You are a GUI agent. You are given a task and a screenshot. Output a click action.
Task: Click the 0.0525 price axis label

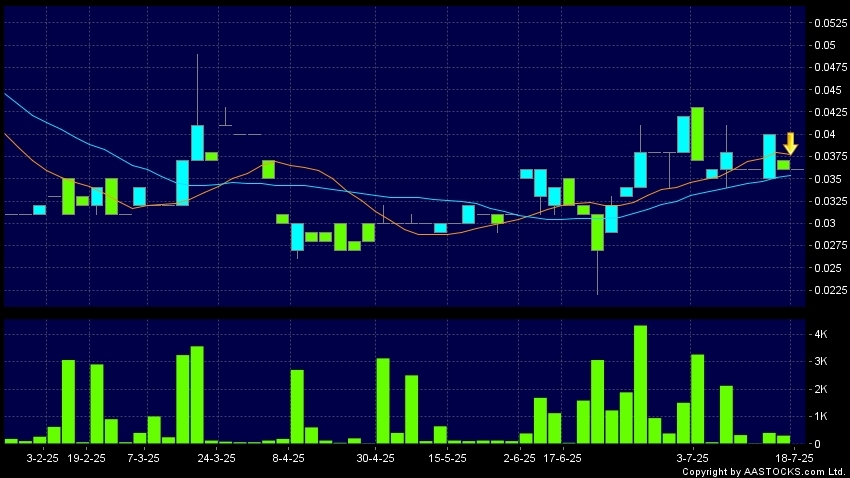pos(830,23)
